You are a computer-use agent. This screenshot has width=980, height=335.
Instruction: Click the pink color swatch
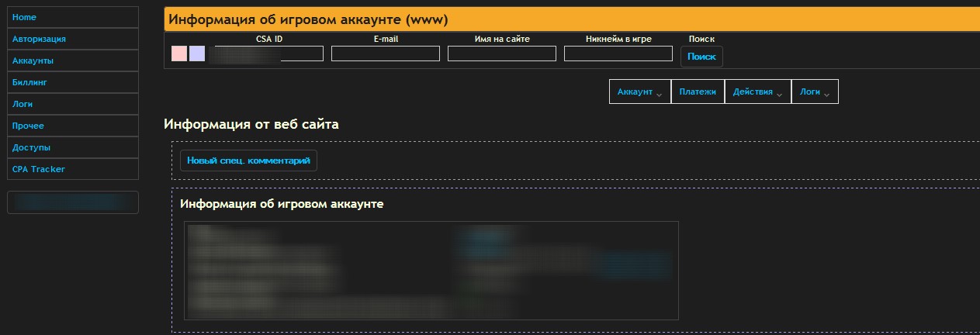click(179, 54)
